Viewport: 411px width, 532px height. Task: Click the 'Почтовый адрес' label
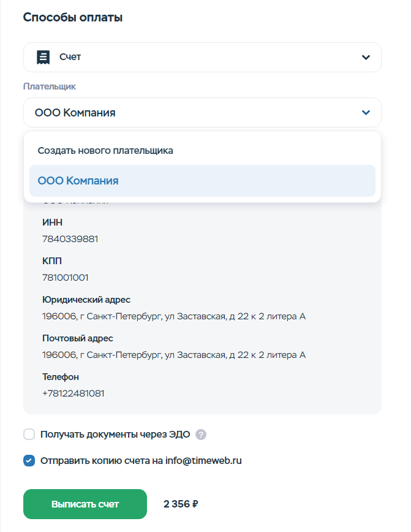[77, 338]
